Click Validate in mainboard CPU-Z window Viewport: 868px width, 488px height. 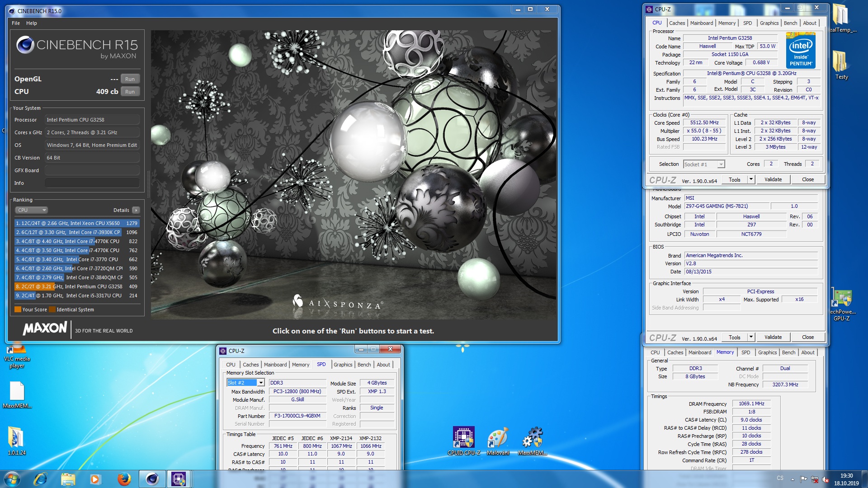tap(773, 337)
